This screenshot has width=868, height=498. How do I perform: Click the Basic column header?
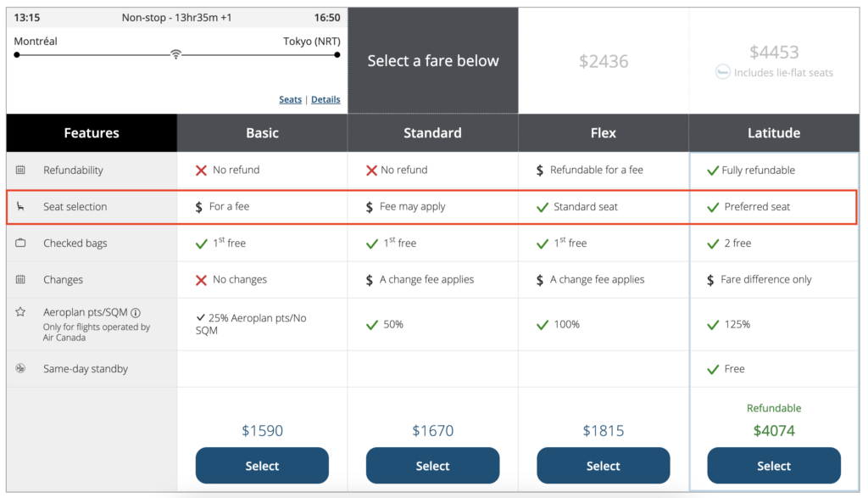pos(262,133)
